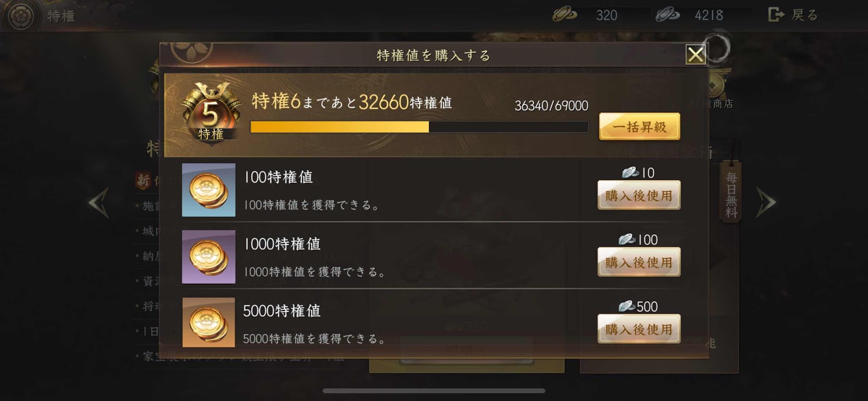The width and height of the screenshot is (868, 401).
Task: Click the 36340/69000 progress counter
Action: [x=551, y=106]
